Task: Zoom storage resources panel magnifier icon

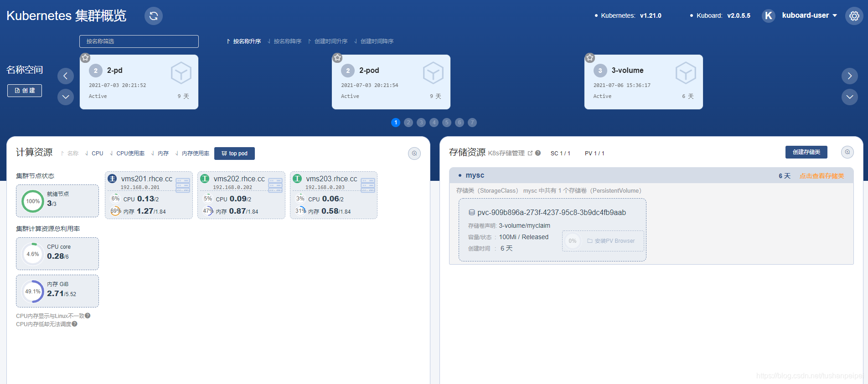Action: coord(847,152)
